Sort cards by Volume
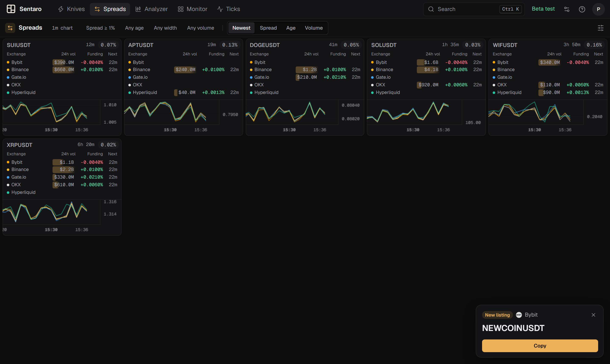This screenshot has height=364, width=610. click(314, 28)
